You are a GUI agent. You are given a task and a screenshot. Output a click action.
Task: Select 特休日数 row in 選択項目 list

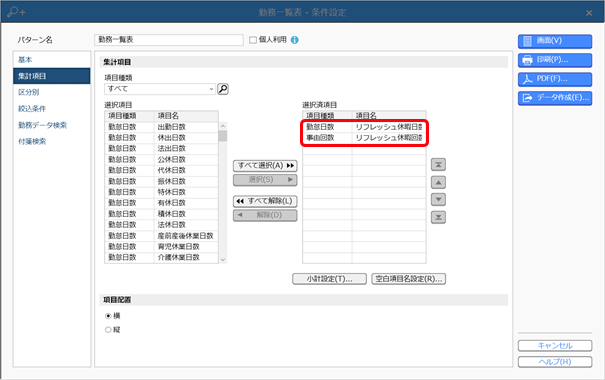[161, 192]
